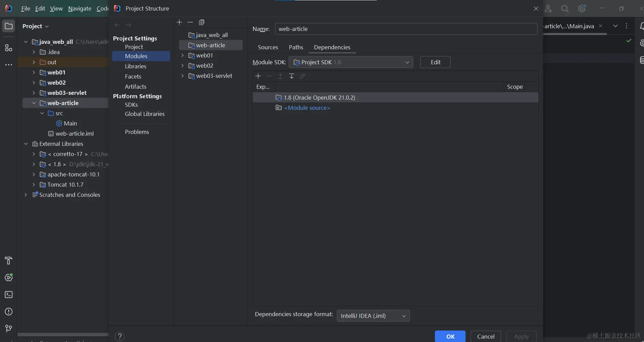This screenshot has width=644, height=342.
Task: Open the Terminal tool window
Action: click(x=8, y=294)
